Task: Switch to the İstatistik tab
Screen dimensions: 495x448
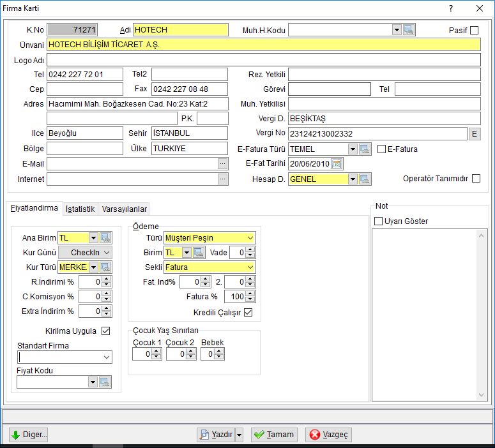Action: pyautogui.click(x=80, y=209)
